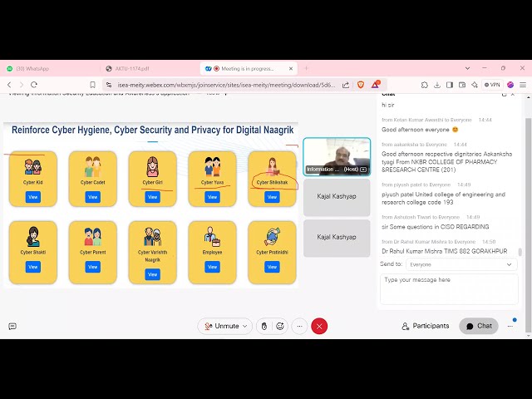
Task: Leave the meeting with red X button
Action: pyautogui.click(x=319, y=327)
